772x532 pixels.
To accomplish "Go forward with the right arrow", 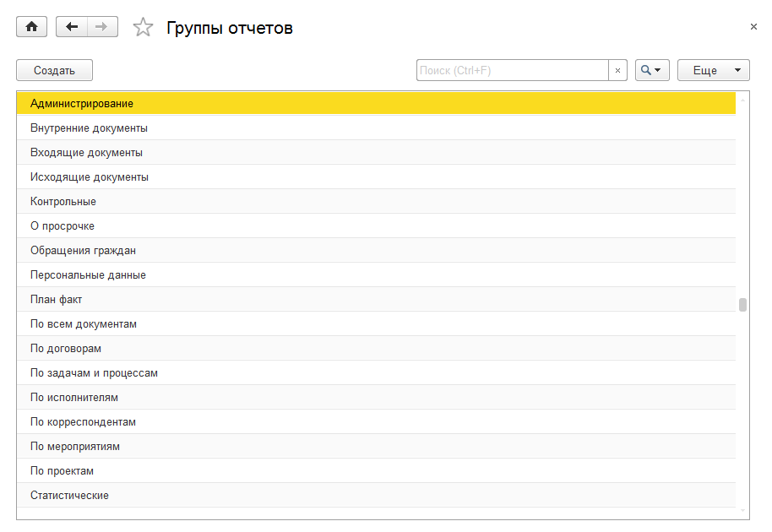I will pyautogui.click(x=101, y=27).
